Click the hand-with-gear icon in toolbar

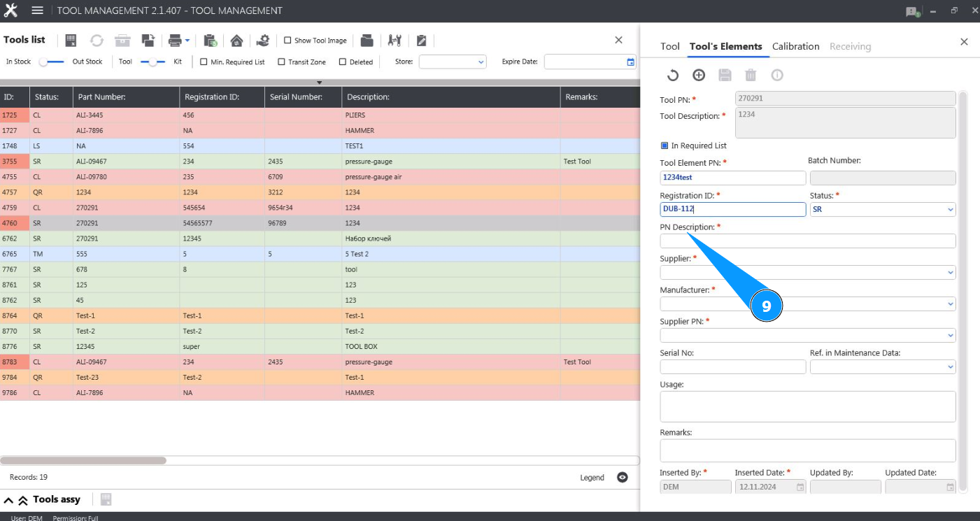[263, 41]
